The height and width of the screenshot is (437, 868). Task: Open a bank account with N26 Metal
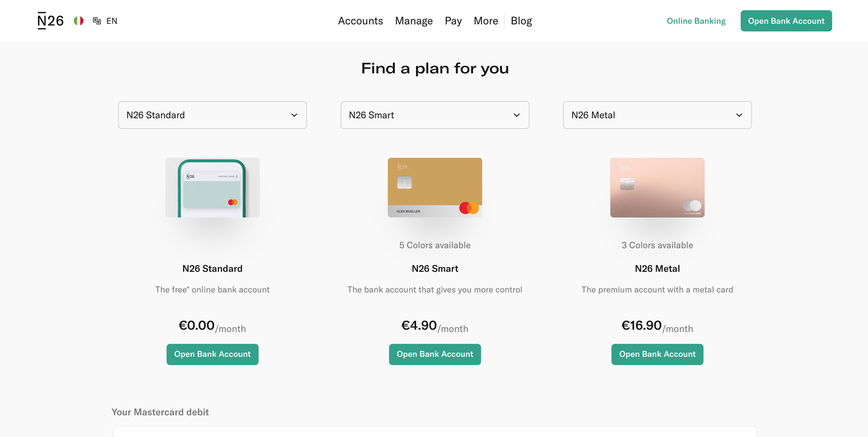pos(657,354)
